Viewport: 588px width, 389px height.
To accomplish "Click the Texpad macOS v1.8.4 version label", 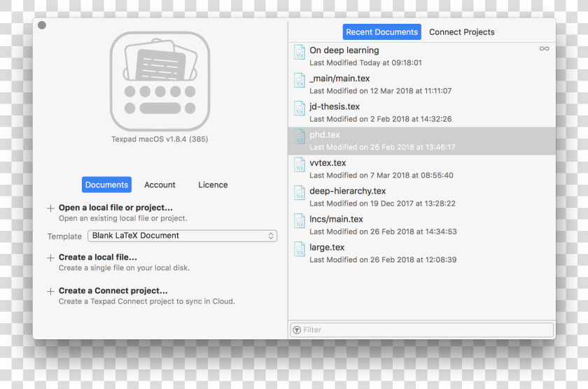I will coord(160,139).
